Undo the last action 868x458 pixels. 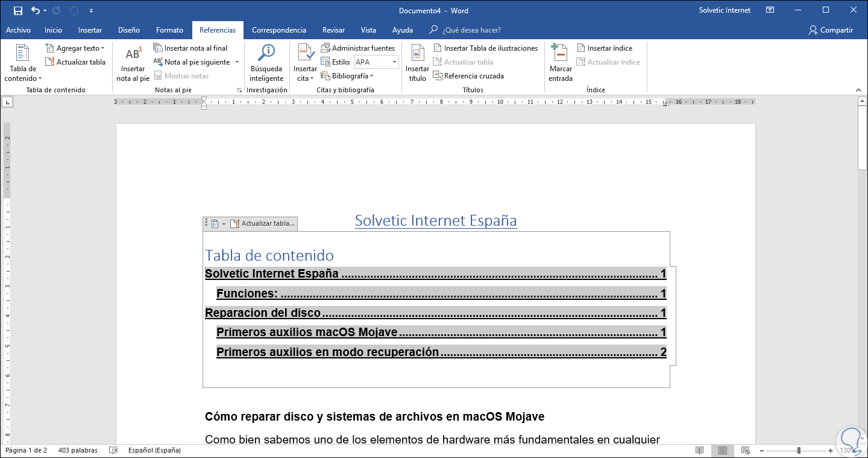[35, 10]
